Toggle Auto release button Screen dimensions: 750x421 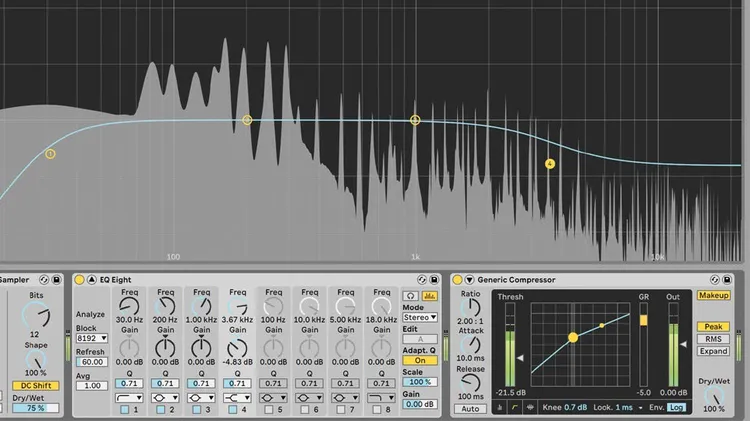(x=470, y=409)
